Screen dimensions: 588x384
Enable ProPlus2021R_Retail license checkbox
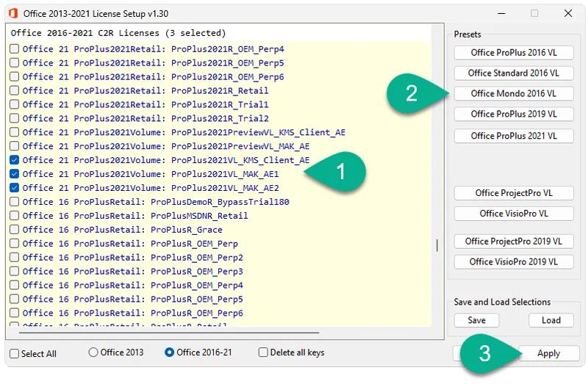click(15, 91)
